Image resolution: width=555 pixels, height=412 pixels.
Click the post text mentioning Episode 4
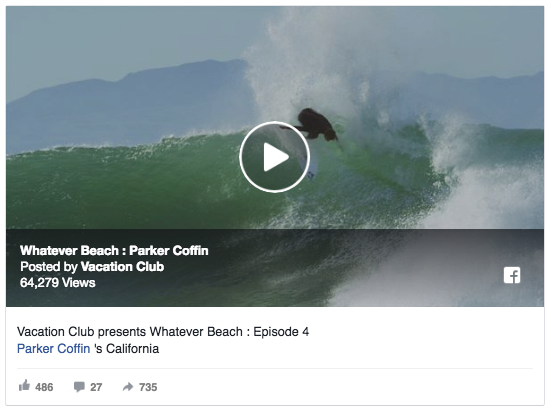click(x=163, y=332)
